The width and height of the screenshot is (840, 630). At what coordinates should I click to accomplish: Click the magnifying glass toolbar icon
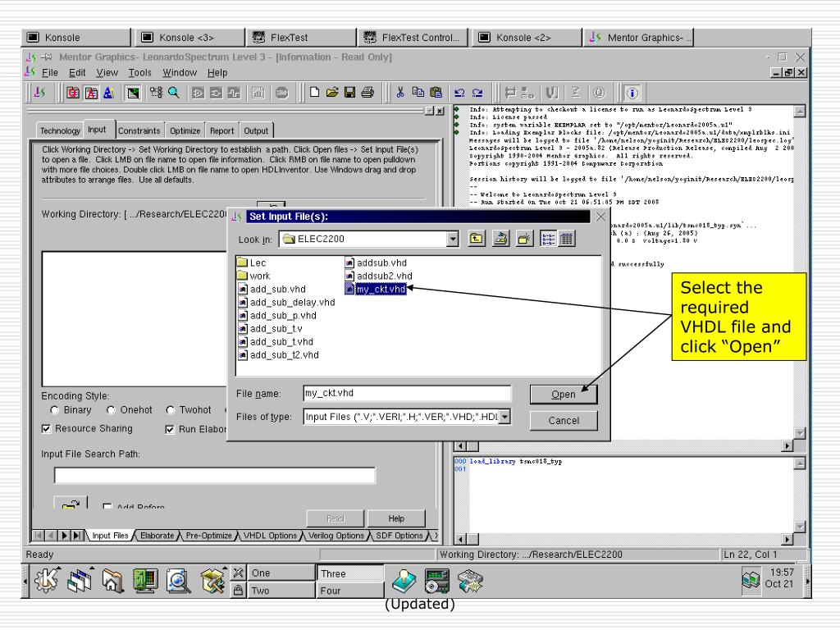tap(174, 93)
